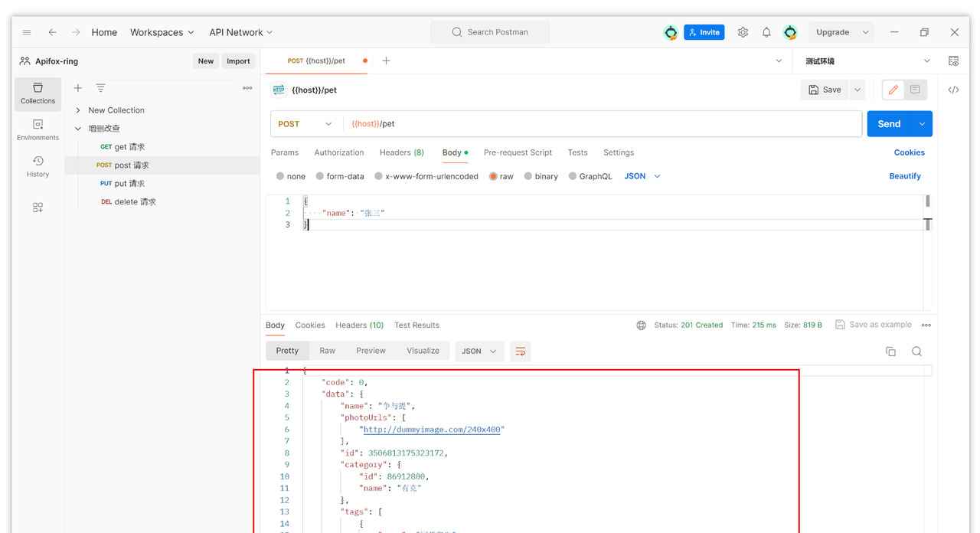Open the Authorization tab
Screen dimensions: 980x533
point(339,152)
